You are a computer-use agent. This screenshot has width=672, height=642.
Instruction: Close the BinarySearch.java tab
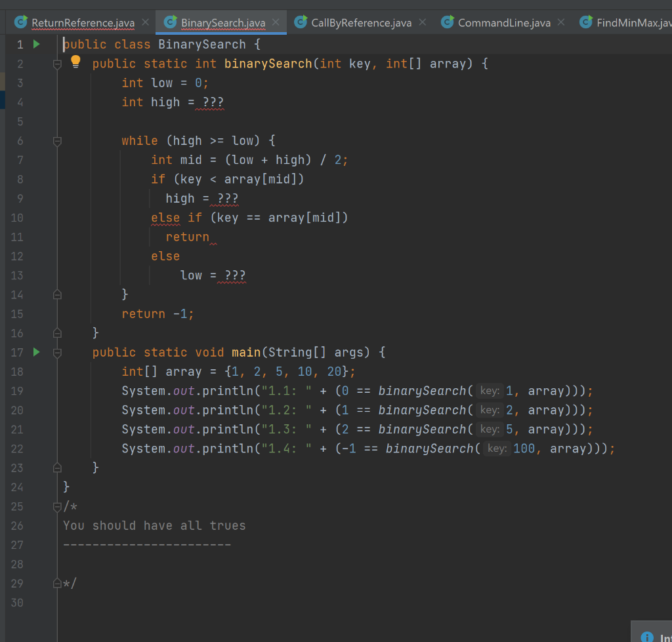(276, 22)
